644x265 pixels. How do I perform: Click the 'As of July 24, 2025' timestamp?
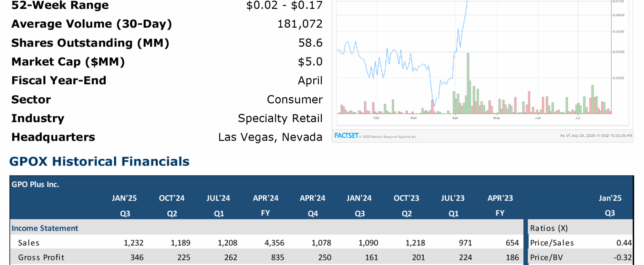pos(596,136)
